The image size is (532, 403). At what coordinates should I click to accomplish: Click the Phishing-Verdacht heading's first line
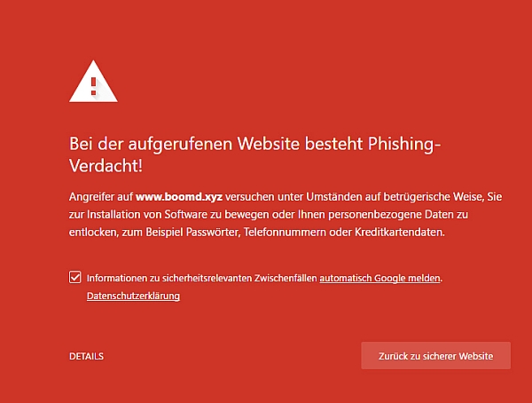pos(254,144)
